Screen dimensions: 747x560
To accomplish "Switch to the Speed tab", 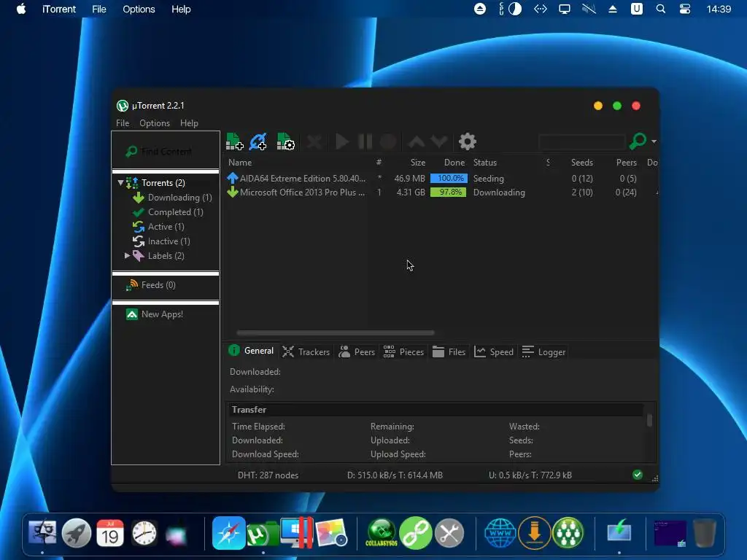I will pos(494,352).
